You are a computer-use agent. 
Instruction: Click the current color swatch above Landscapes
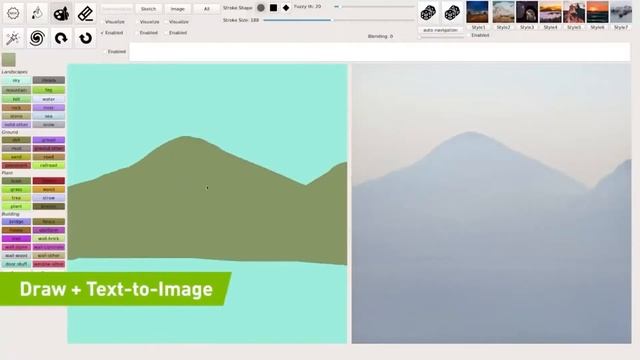[9, 60]
